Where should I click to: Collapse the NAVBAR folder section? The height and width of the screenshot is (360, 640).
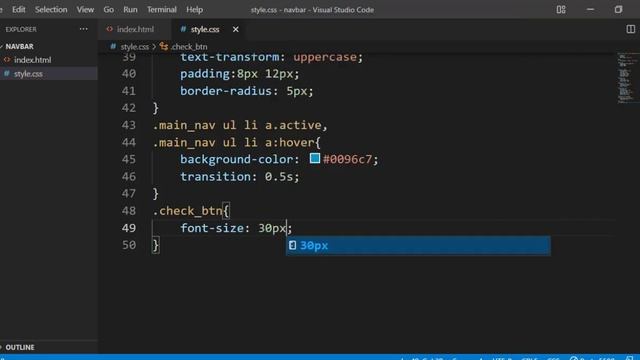(x=20, y=47)
